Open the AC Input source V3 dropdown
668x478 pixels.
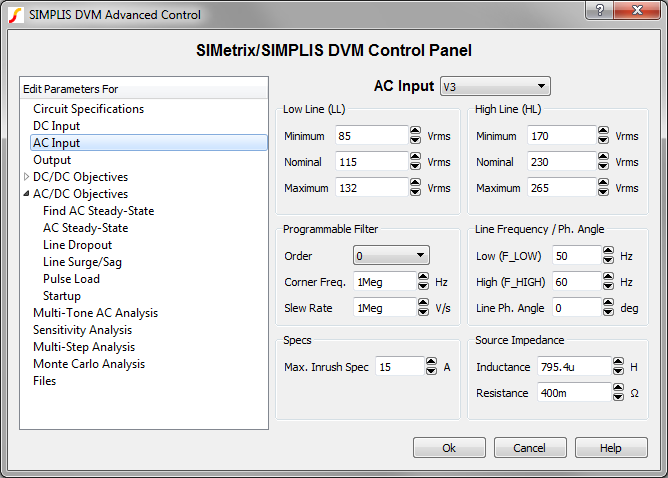coord(494,87)
